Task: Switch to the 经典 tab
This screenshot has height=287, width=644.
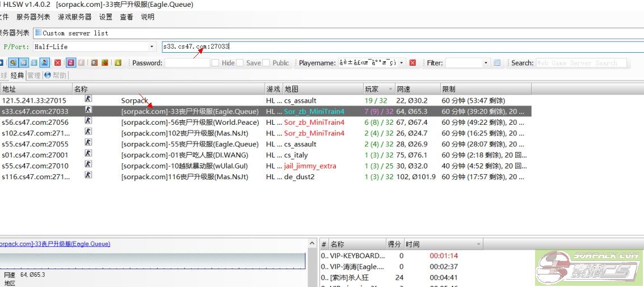Action: [x=17, y=75]
